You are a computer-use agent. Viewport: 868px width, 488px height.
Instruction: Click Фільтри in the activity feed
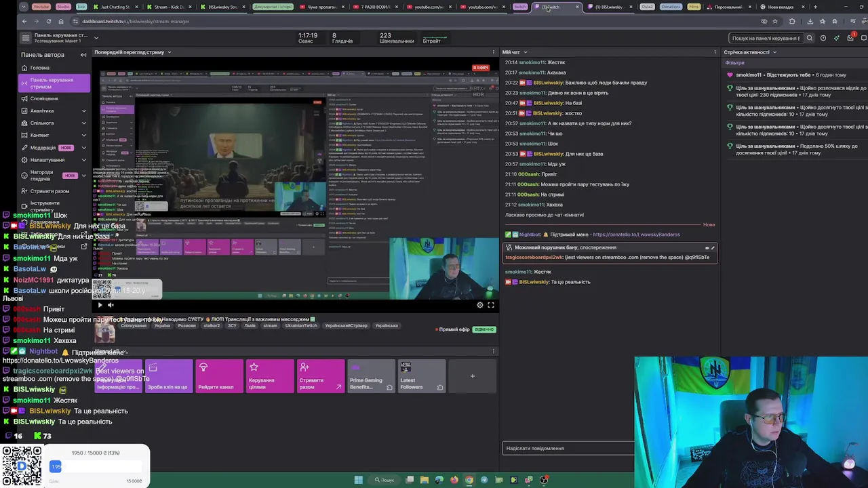(734, 62)
